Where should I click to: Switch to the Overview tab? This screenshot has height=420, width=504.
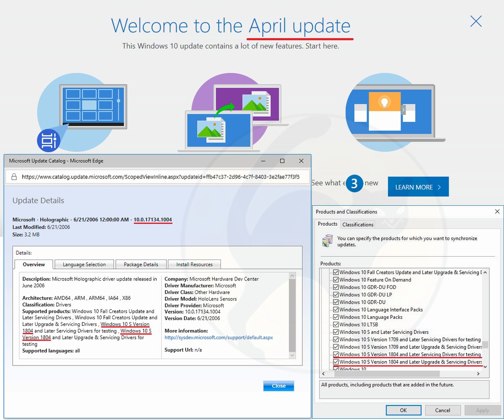pyautogui.click(x=34, y=264)
